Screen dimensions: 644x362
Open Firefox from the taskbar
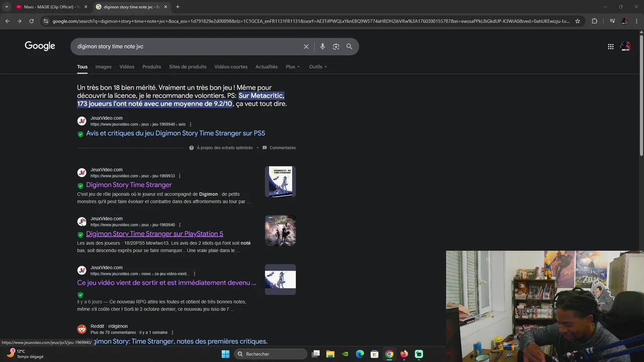point(404,354)
